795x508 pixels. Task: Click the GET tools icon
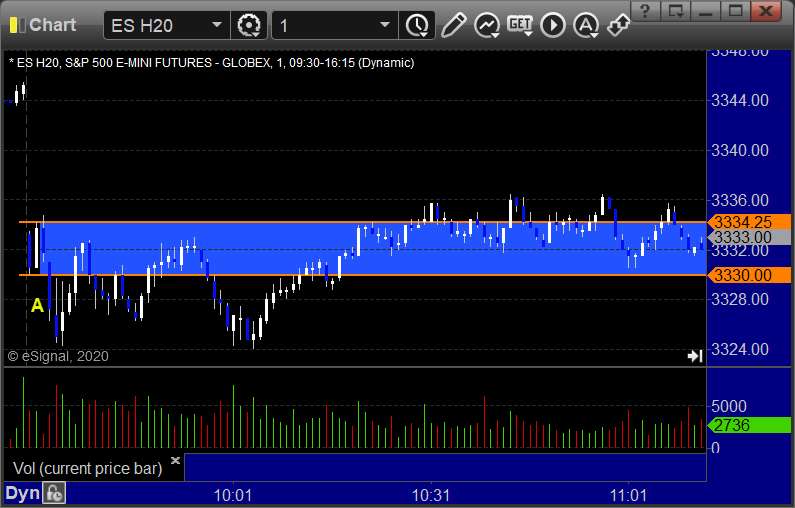[x=520, y=25]
